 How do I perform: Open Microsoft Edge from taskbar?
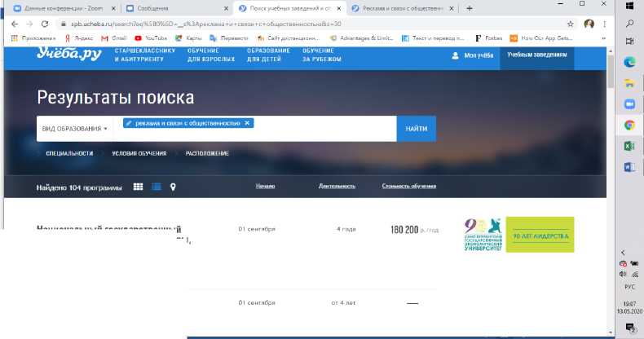pos(629,62)
